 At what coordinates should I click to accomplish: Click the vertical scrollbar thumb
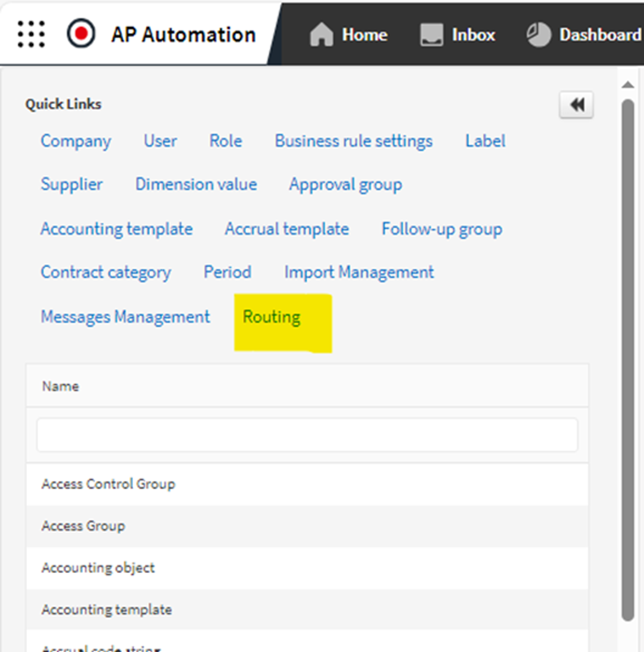pyautogui.click(x=628, y=362)
